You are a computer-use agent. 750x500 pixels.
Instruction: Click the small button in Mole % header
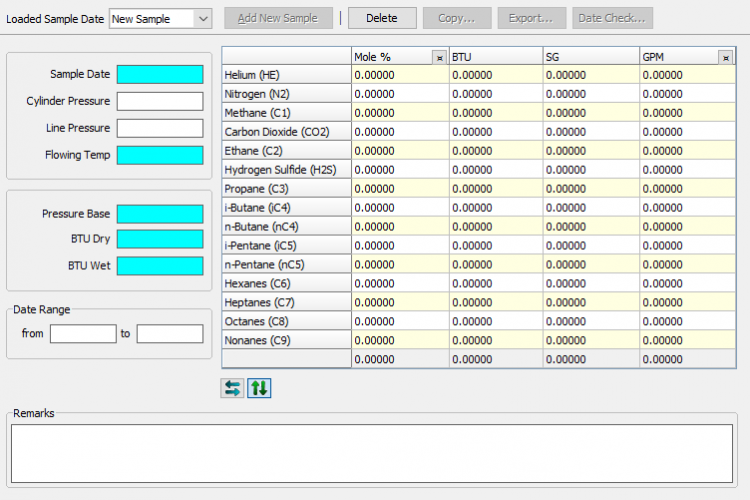439,58
